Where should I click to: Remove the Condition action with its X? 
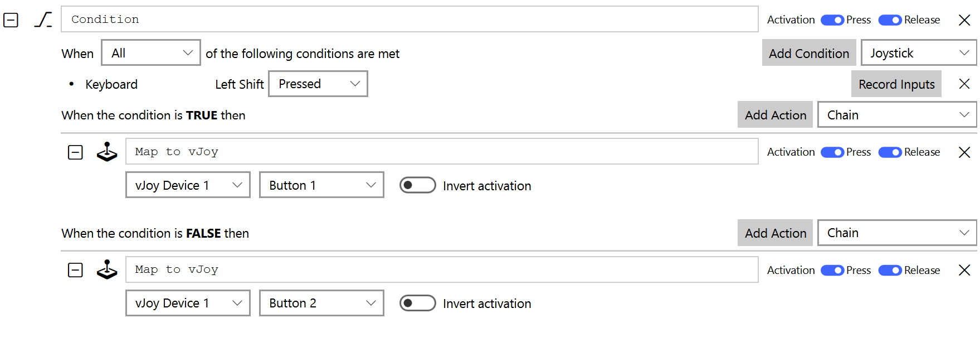[x=964, y=20]
